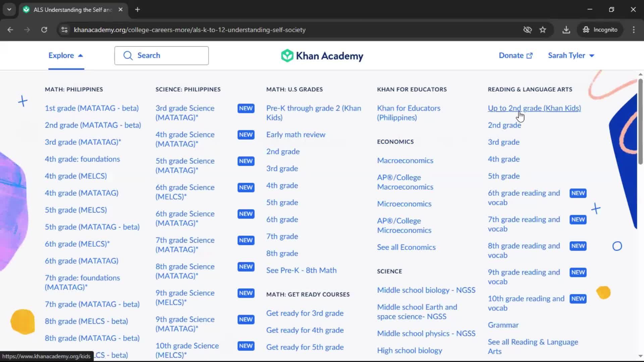644x362 pixels.
Task: Open See all Economics
Action: coord(406,247)
